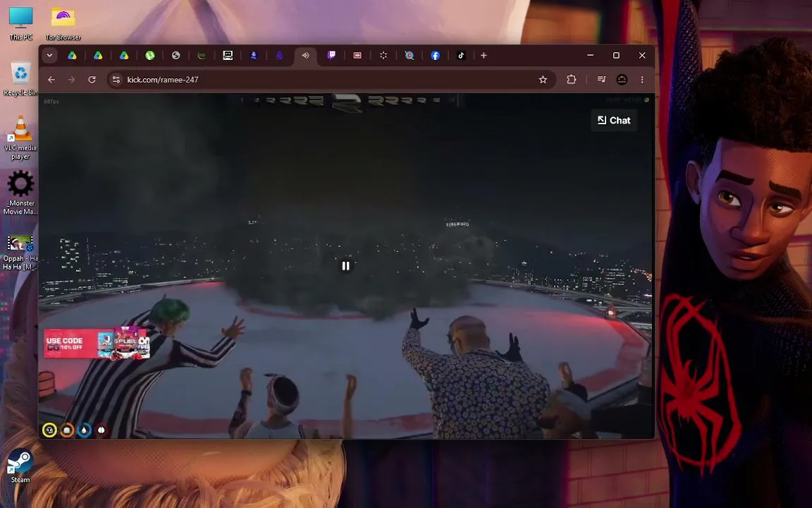812x508 pixels.
Task: Open the Chrome three-dot menu
Action: point(642,79)
